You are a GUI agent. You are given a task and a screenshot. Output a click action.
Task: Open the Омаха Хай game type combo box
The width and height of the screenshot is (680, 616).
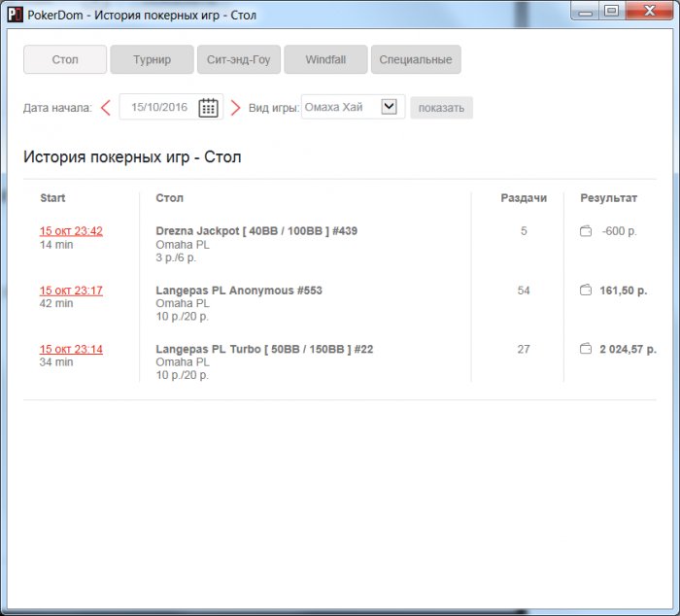click(353, 107)
